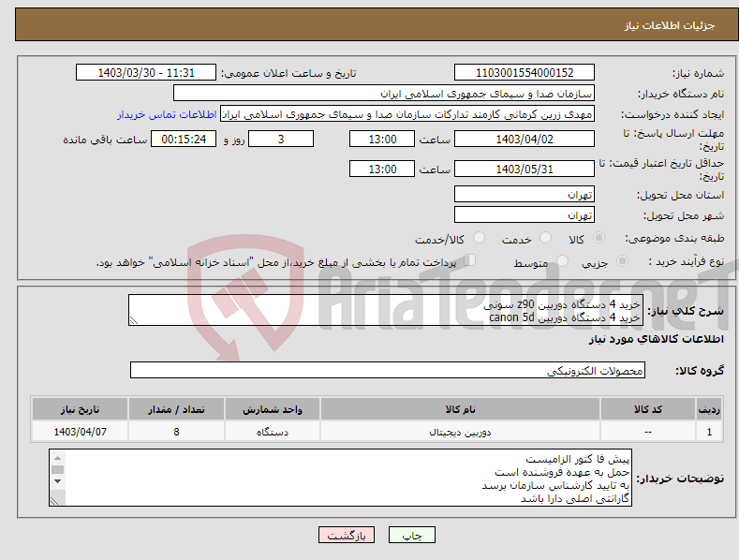Select the کالا/خدمت radio button

pyautogui.click(x=479, y=238)
